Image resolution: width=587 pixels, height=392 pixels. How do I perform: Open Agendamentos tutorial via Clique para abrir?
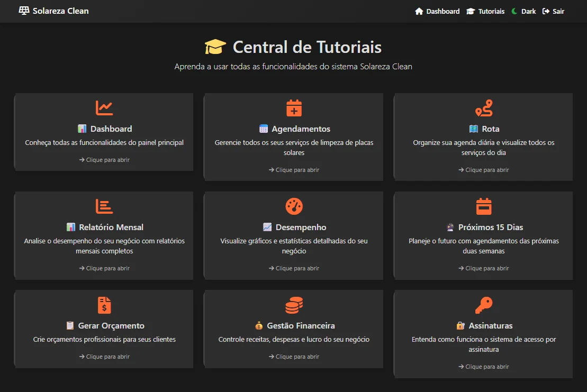coord(294,170)
